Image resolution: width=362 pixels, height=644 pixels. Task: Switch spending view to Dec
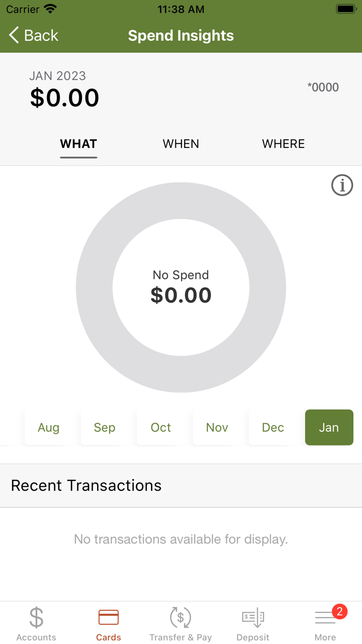[273, 428]
